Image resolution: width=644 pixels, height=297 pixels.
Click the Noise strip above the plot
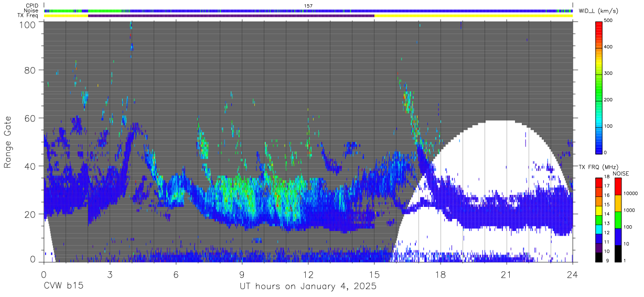point(308,10)
